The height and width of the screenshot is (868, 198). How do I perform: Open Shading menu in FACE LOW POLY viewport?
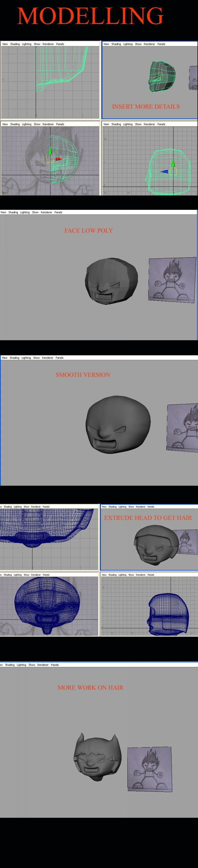[13, 212]
